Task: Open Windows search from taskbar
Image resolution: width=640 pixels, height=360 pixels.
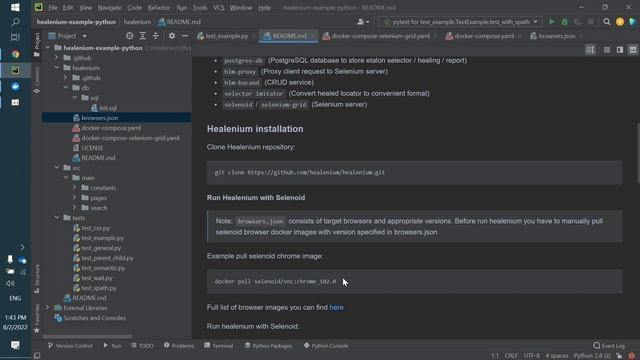Action: pos(15,22)
